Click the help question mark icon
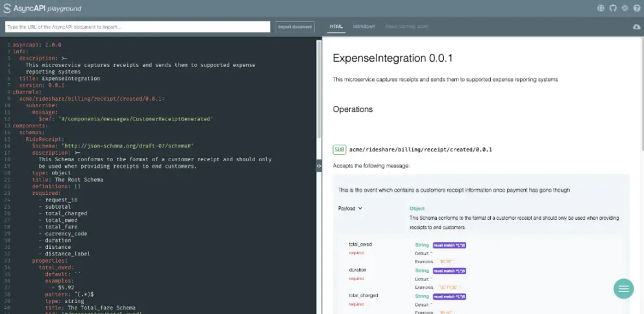Viewport: 644px width, 314px height. [636, 8]
